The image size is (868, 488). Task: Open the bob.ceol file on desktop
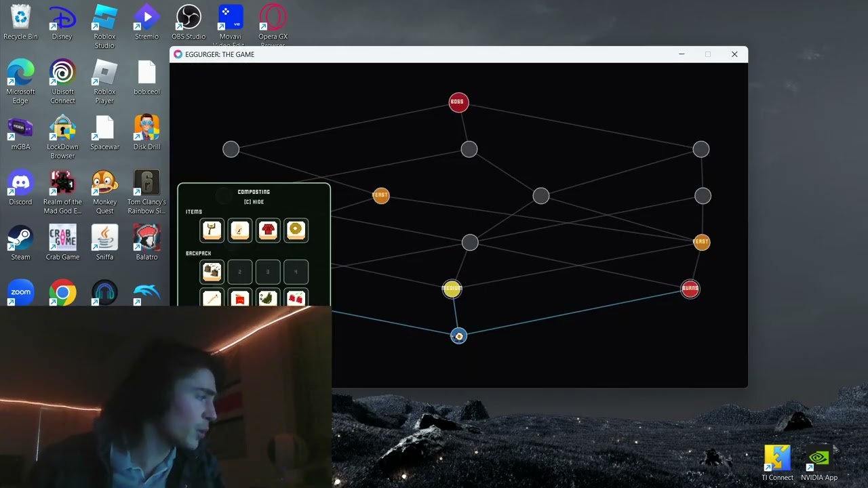click(x=146, y=78)
